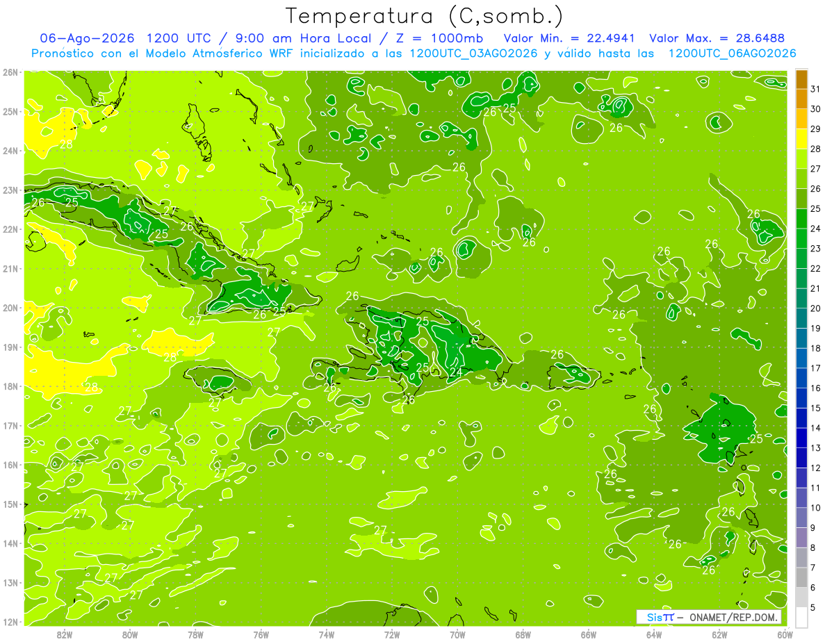Screen dimensions: 834x644
Task: Click the 28 label on the color bar
Action: pos(816,149)
